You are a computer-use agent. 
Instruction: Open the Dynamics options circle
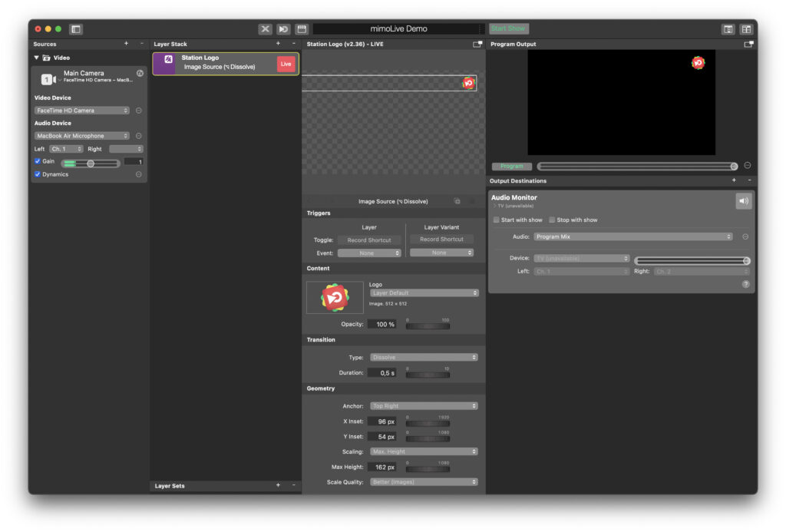[139, 174]
